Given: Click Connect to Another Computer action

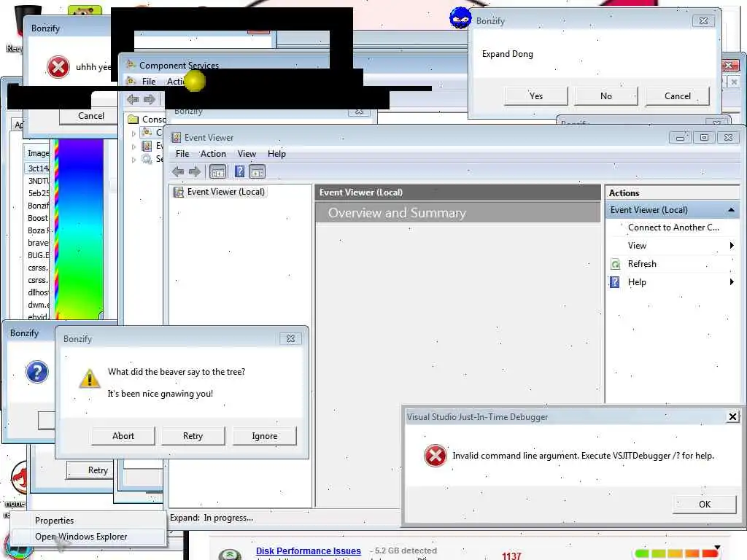Looking at the screenshot, I should coord(673,227).
